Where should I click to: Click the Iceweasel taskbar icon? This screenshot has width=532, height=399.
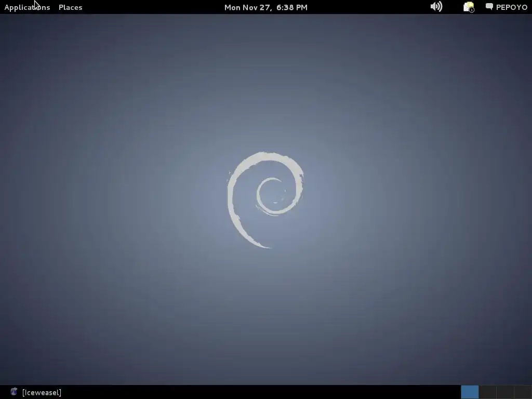point(14,392)
